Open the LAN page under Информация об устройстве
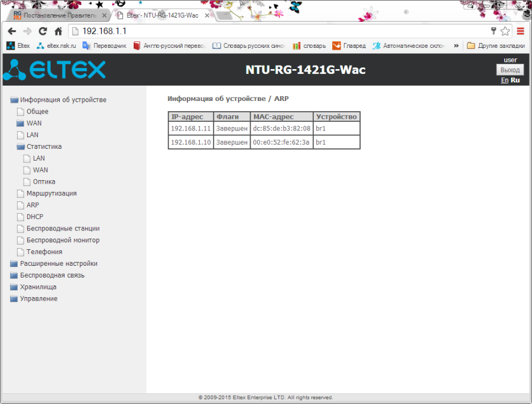The width and height of the screenshot is (532, 404). click(28, 135)
